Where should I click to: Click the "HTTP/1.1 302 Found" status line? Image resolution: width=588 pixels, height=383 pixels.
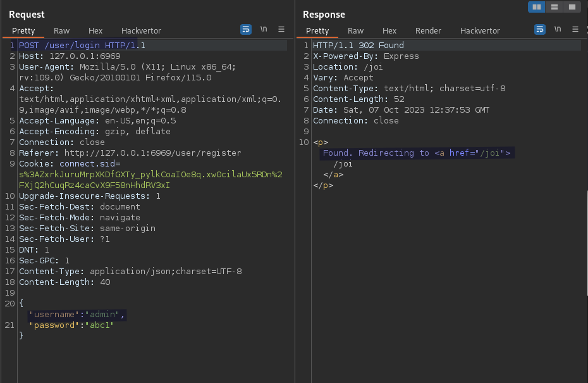pyautogui.click(x=358, y=46)
